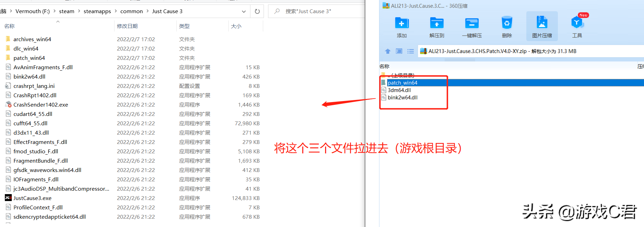Switch to the list view icon in archive
The width and height of the screenshot is (644, 227).
coord(411,51)
